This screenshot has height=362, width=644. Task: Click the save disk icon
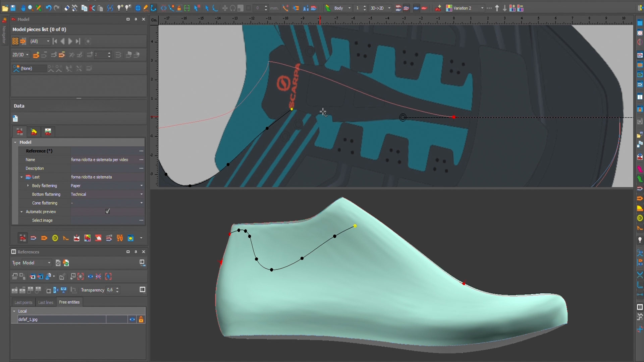[x=13, y=8]
